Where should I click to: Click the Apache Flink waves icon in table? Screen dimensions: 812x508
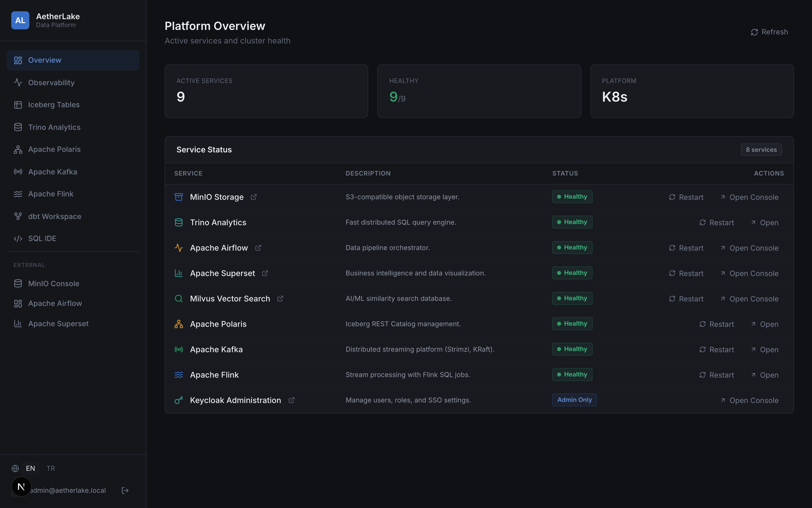[179, 375]
